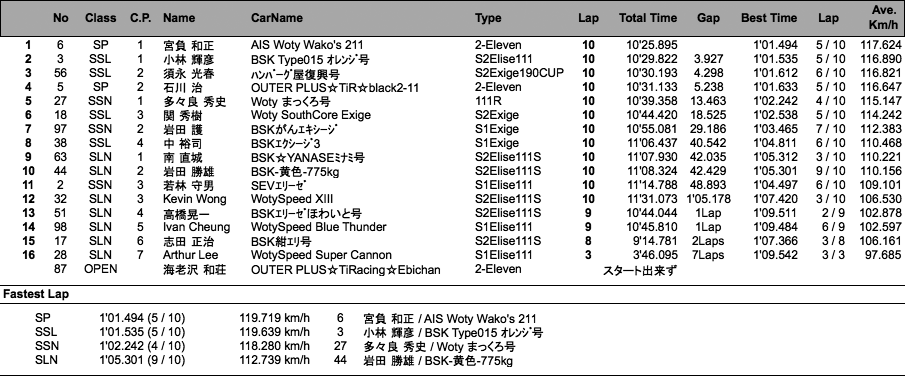Click the "CarName" column header
This screenshot has height=376, width=905.
276,18
